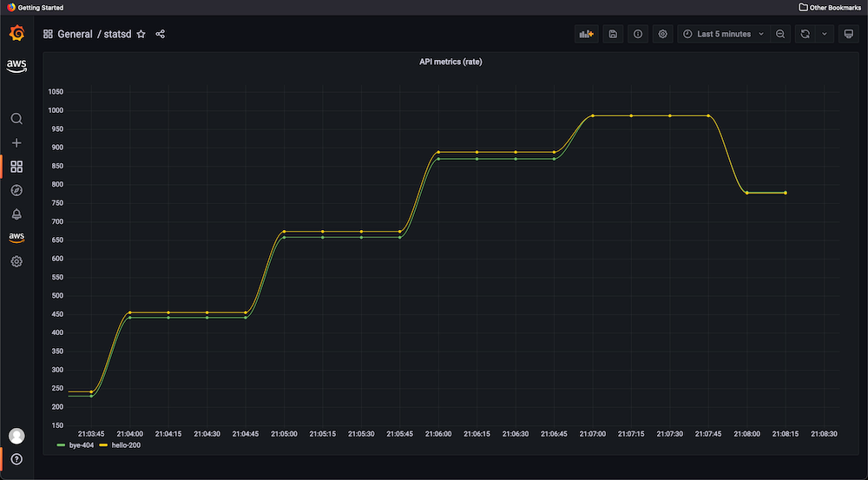Toggle the hello-200 series in legend

pyautogui.click(x=122, y=445)
